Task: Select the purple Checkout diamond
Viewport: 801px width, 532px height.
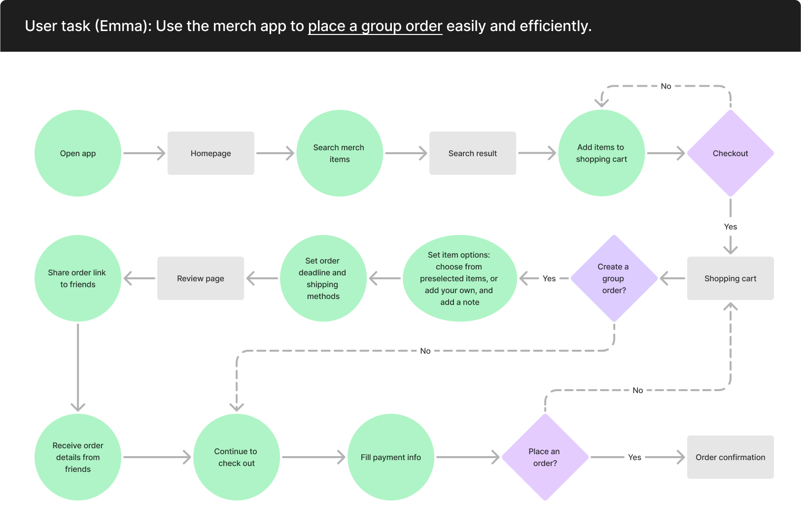Action: tap(730, 153)
